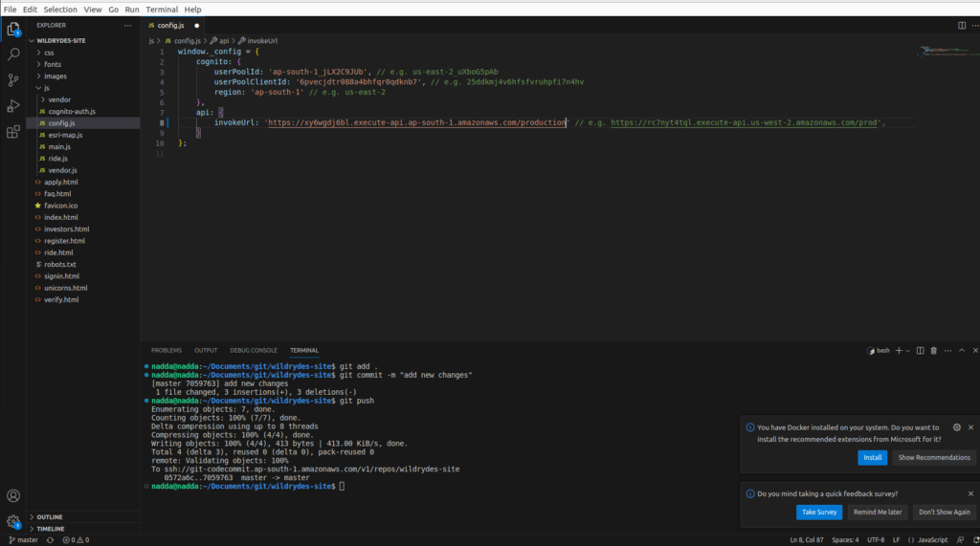
Task: Switch to the DEBUG CONSOLE tab
Action: 253,351
